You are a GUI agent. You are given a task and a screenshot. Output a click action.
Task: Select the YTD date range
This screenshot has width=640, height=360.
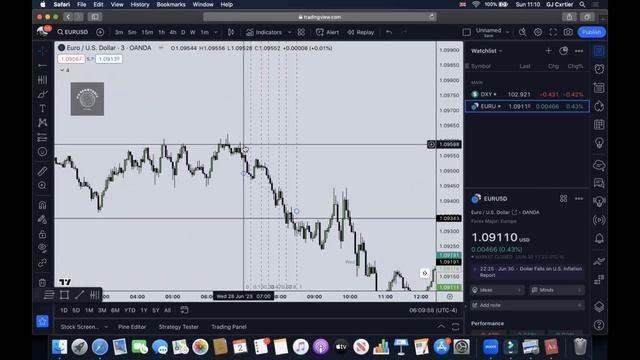pyautogui.click(x=129, y=310)
